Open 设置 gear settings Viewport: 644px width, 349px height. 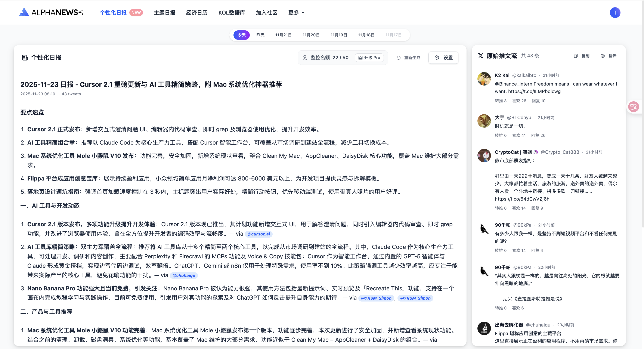443,58
